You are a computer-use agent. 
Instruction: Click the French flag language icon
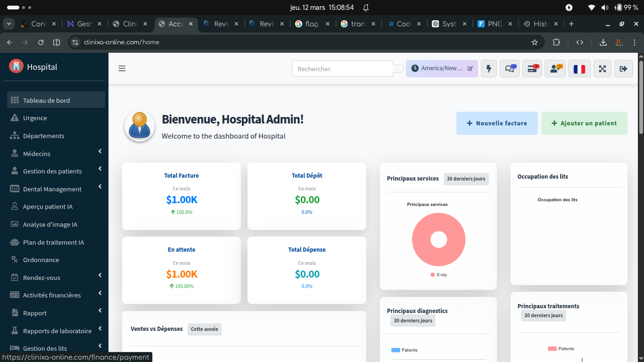click(x=579, y=69)
